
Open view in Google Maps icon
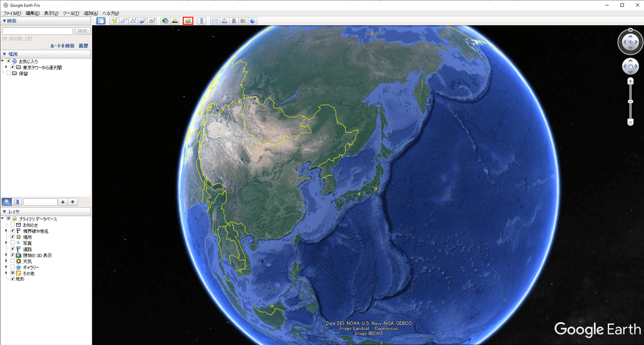pos(243,20)
